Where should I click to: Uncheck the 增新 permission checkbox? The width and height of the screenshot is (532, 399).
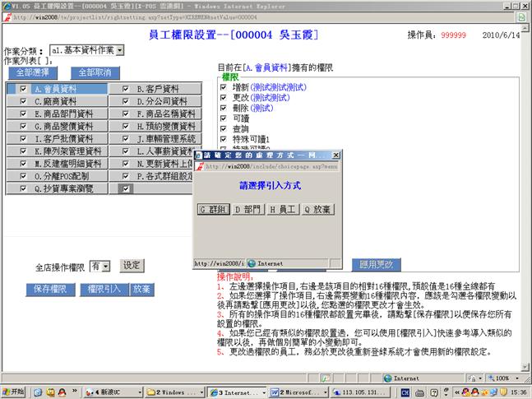tap(223, 86)
